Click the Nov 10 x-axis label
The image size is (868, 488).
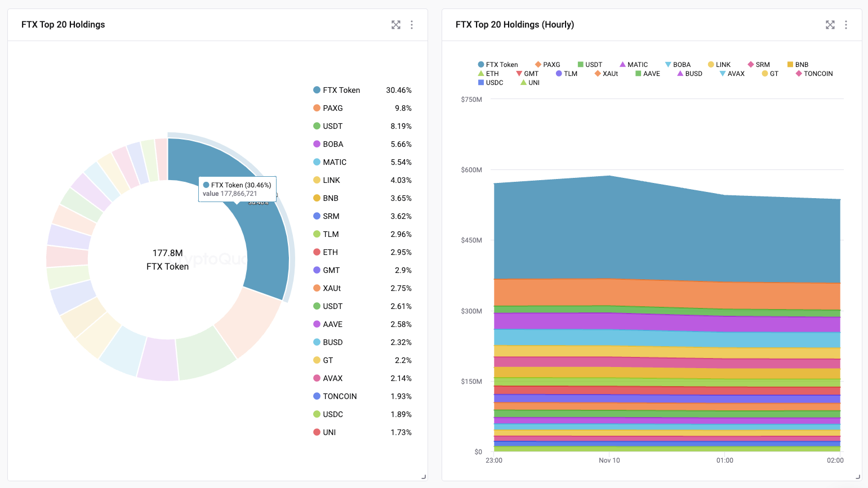tap(609, 460)
